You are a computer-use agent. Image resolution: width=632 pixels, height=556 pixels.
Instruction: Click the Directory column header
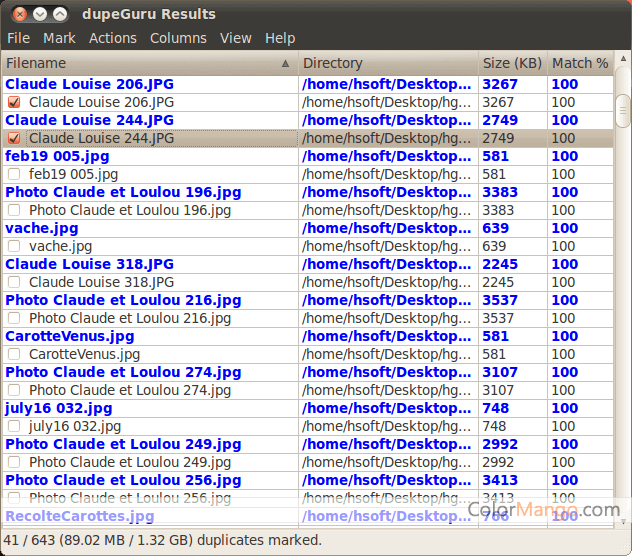click(x=385, y=63)
